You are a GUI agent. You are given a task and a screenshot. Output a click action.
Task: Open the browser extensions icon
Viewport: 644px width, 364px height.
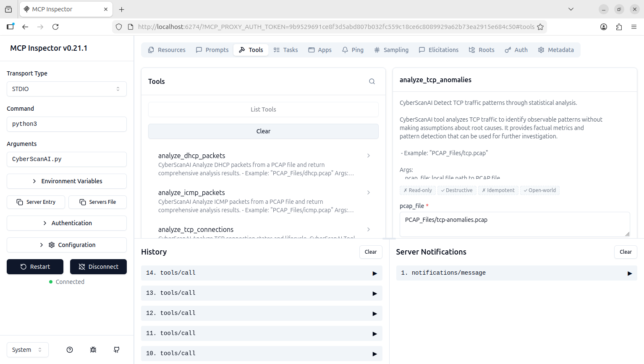(619, 27)
